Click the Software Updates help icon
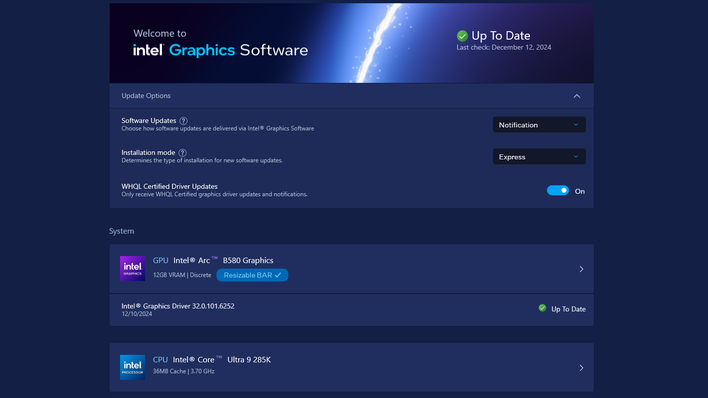Screen dimensions: 708x398 [x=183, y=121]
